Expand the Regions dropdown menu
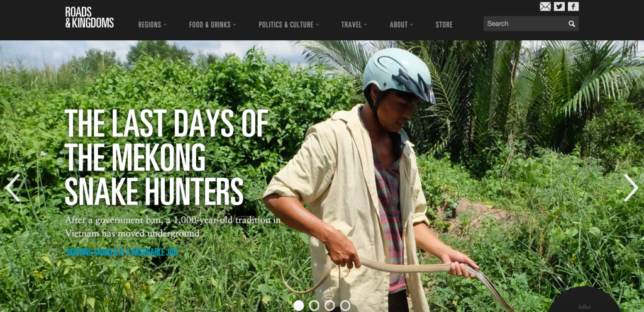The width and height of the screenshot is (644, 312). tap(152, 25)
